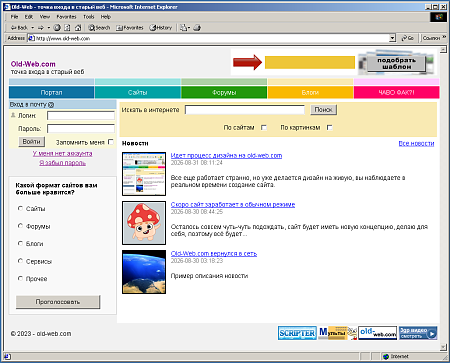
Task: Click the Internet zone status bar indicator
Action: (x=396, y=356)
